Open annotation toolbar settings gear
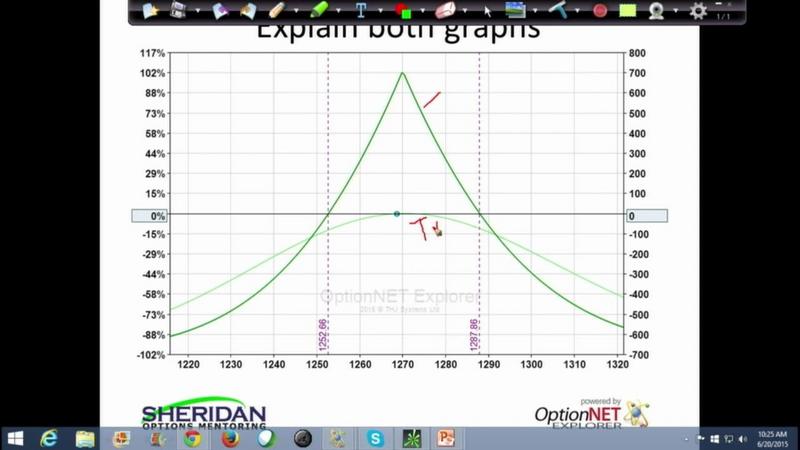 point(698,11)
